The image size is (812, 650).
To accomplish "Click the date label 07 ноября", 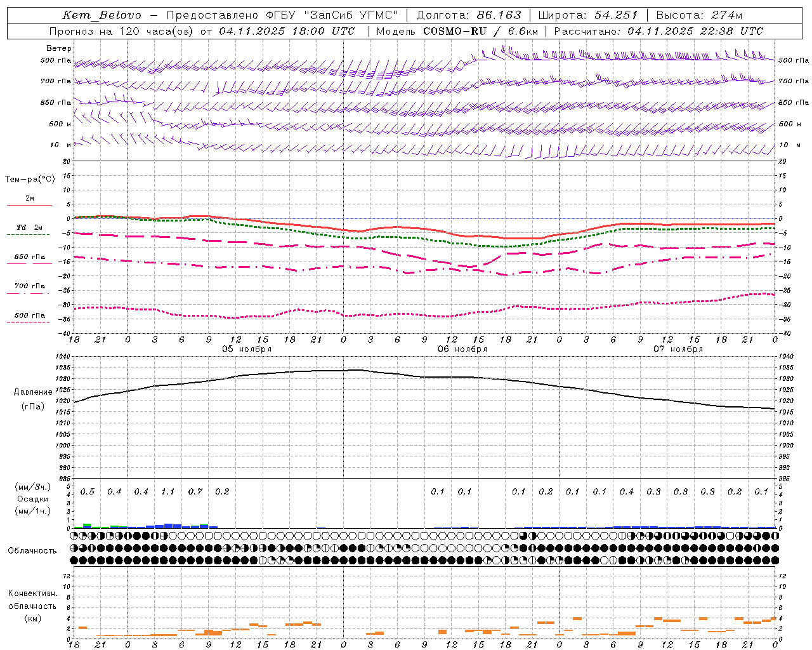I will point(678,349).
